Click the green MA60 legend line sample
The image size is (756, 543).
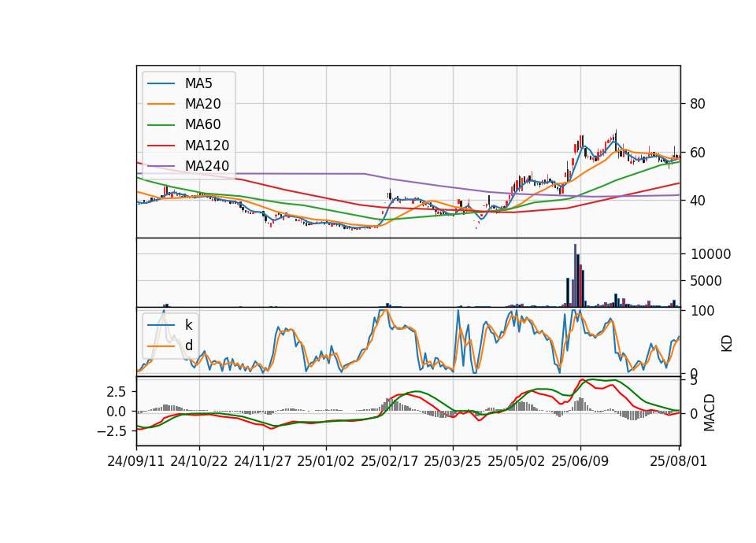[x=161, y=125]
